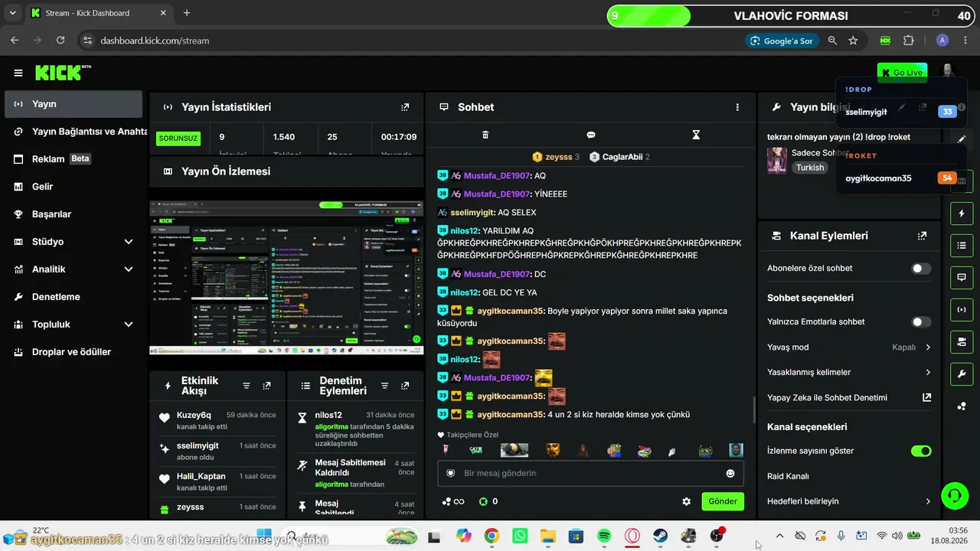The height and width of the screenshot is (551, 980).
Task: Filter the Etkinlik Akışı feed
Action: [247, 386]
